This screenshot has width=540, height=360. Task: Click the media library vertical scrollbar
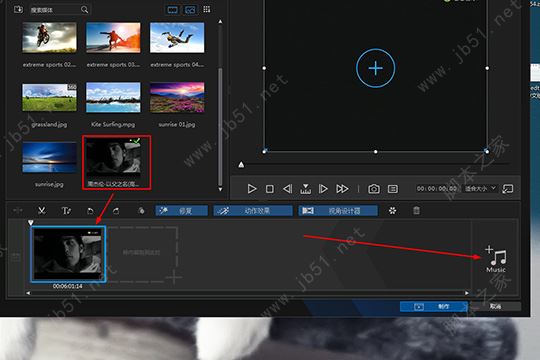point(220,127)
